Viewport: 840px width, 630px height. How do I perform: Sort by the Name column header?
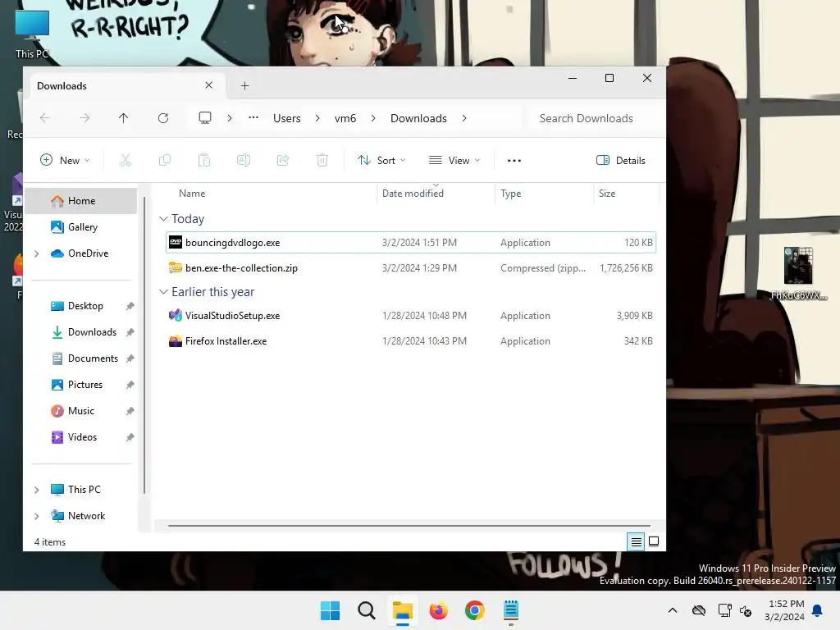pos(271,194)
